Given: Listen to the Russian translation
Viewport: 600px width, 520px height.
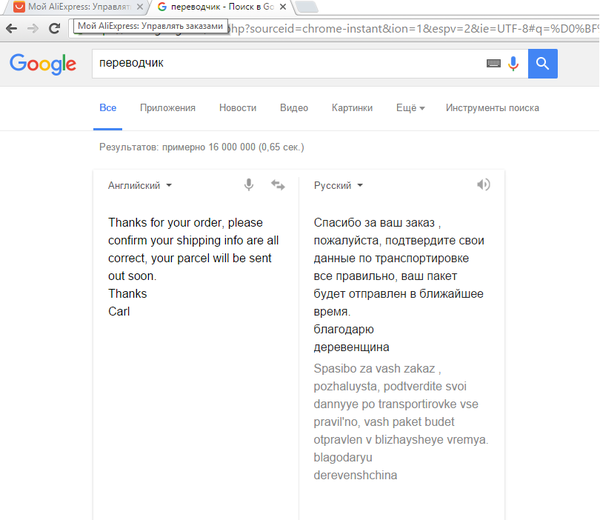Looking at the screenshot, I should 484,185.
